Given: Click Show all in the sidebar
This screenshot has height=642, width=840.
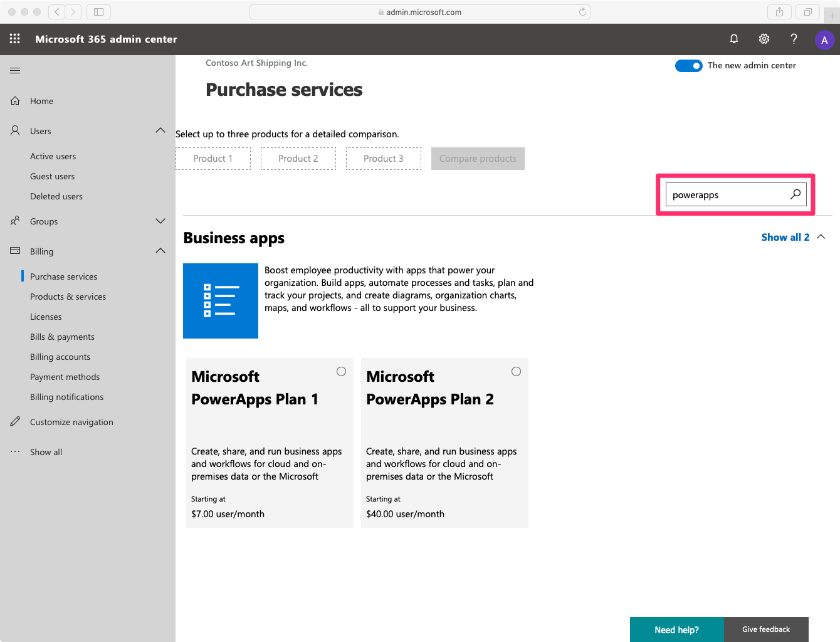Looking at the screenshot, I should [46, 452].
